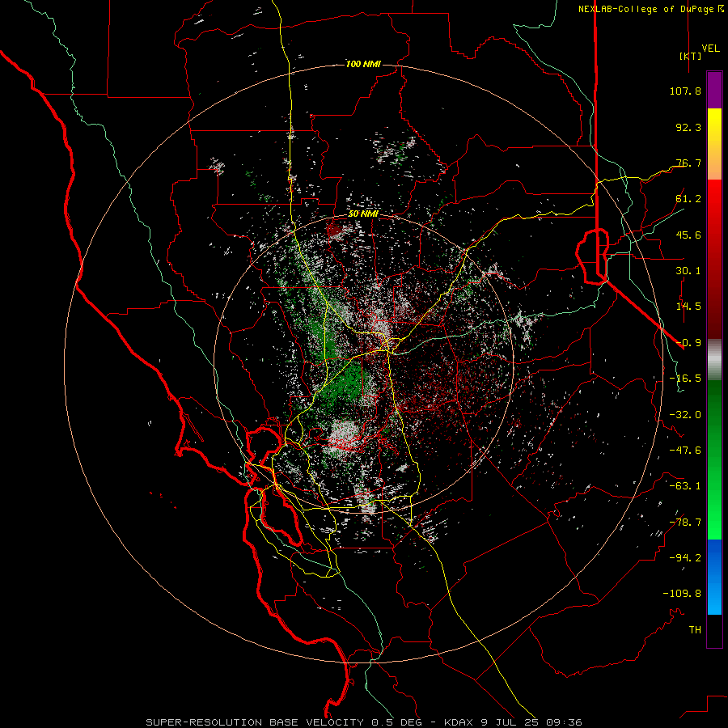Click the Super-Resolution Base Velocity caption
728x728 pixels.
[x=363, y=722]
